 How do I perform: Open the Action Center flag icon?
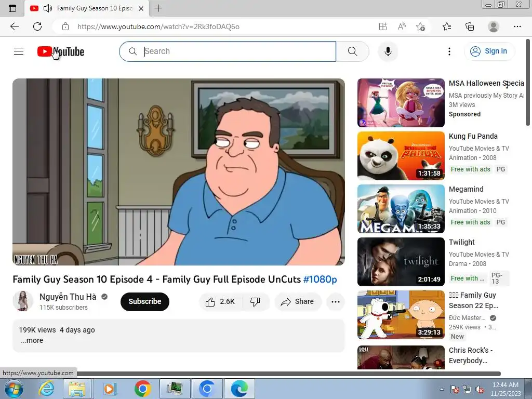(455, 389)
